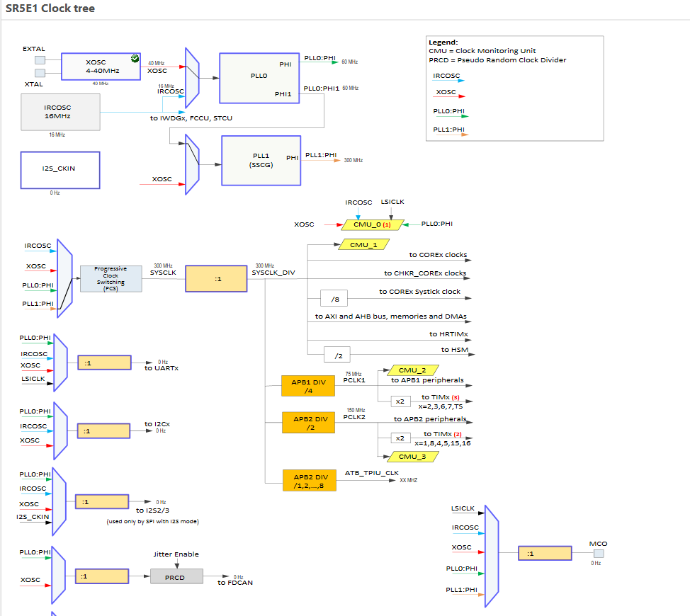
Task: Click 'to COREx clocks' output label
Action: [438, 255]
